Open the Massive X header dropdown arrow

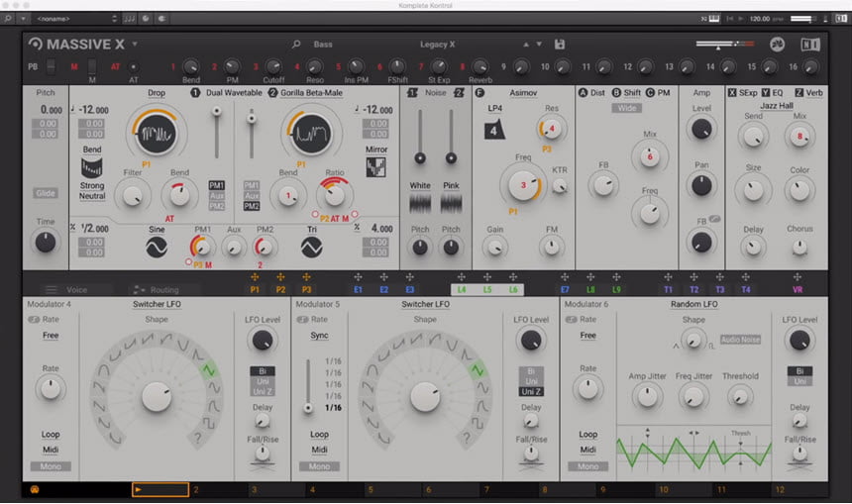pos(135,44)
